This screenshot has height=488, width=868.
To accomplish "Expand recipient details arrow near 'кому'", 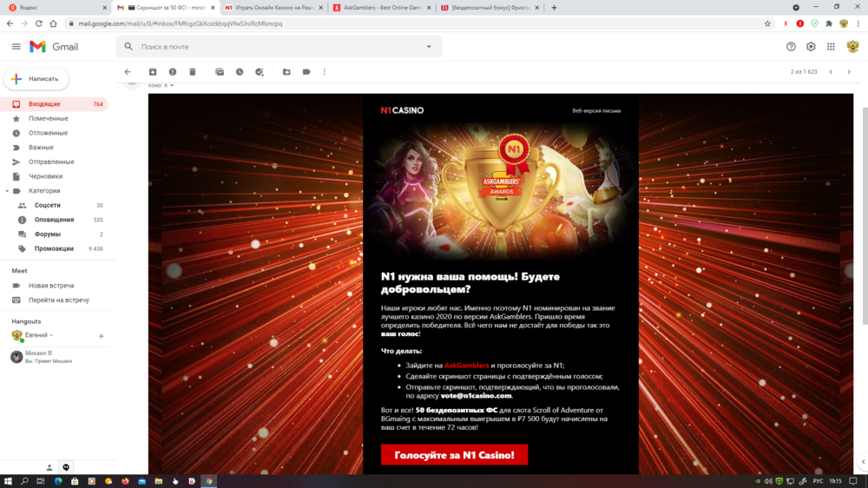I will coord(172,85).
